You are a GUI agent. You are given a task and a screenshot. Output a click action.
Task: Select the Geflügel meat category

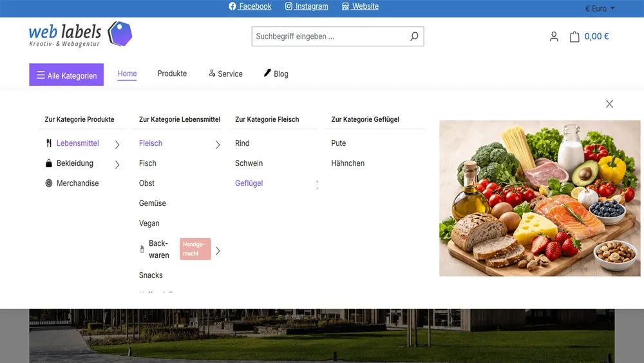point(249,183)
